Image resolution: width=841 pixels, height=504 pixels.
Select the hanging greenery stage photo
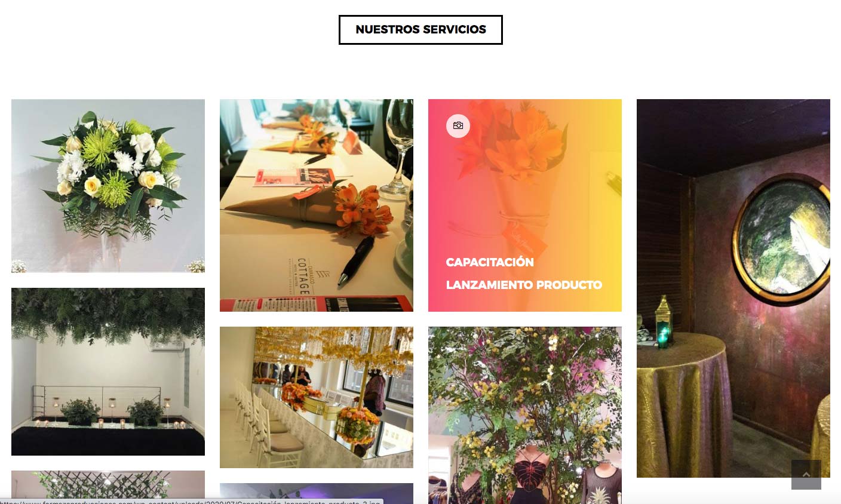(x=108, y=371)
